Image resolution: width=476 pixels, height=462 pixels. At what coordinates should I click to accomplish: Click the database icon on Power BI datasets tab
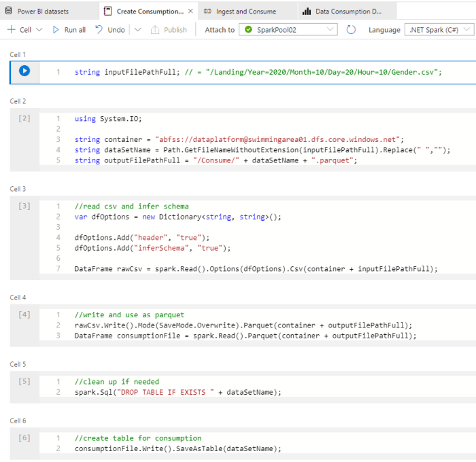coord(9,11)
